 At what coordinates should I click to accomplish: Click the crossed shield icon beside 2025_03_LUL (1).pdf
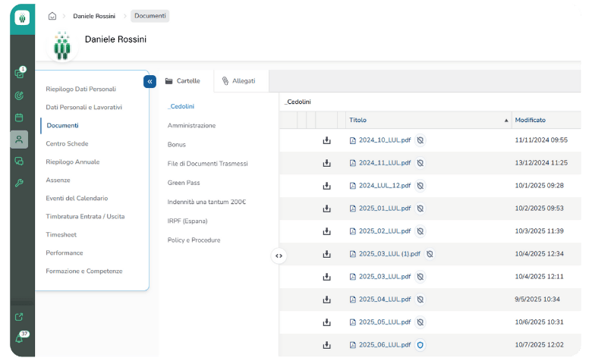click(x=430, y=254)
